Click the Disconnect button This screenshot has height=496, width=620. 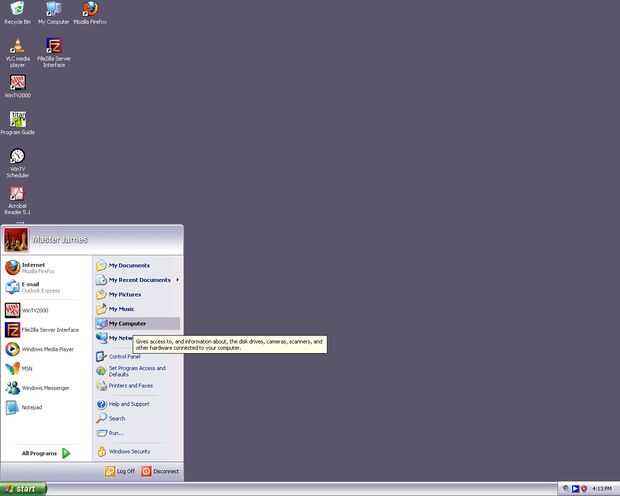(160, 471)
